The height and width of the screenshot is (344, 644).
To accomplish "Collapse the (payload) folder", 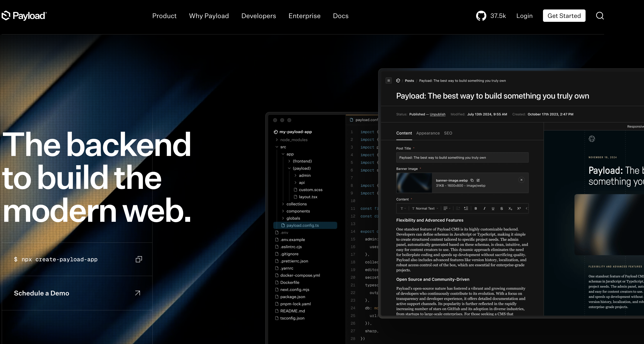I will tap(289, 168).
